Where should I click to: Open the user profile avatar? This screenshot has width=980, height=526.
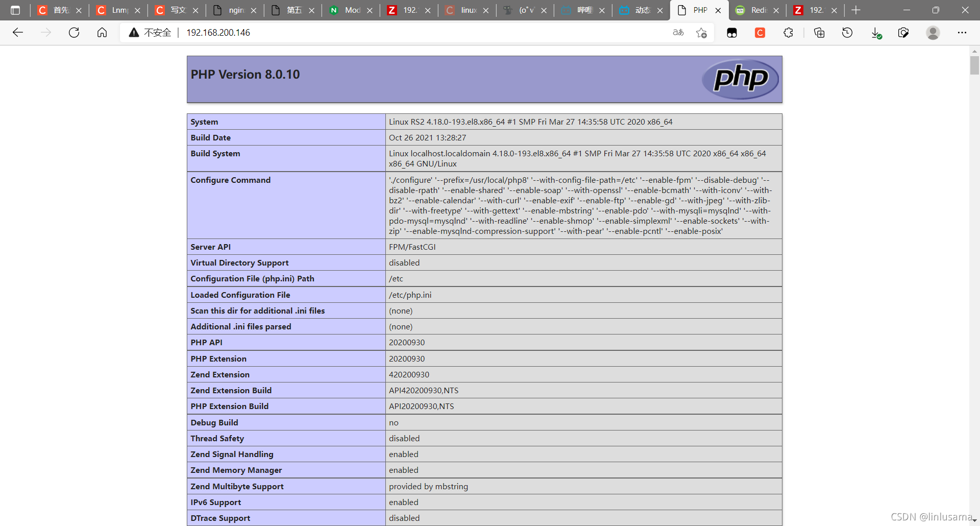tap(933, 33)
